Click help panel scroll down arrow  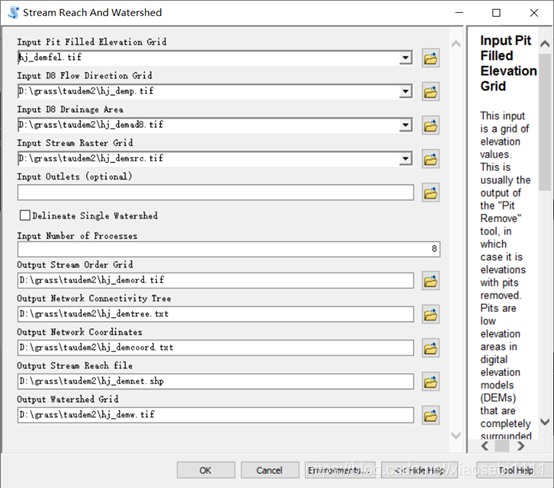545,422
